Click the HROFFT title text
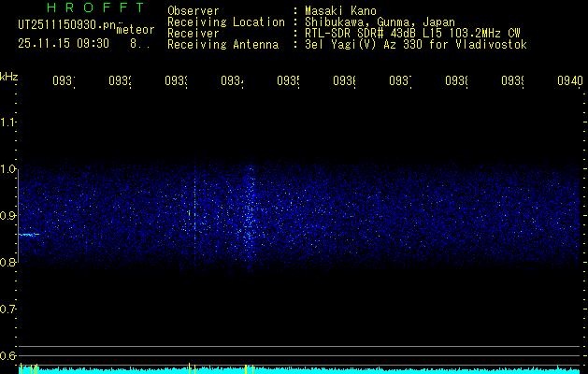 [96, 7]
